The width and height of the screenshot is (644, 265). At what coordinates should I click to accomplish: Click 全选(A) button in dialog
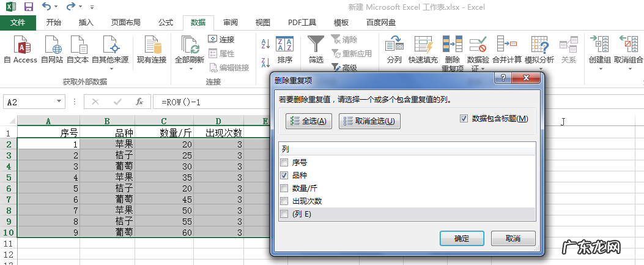click(x=308, y=121)
